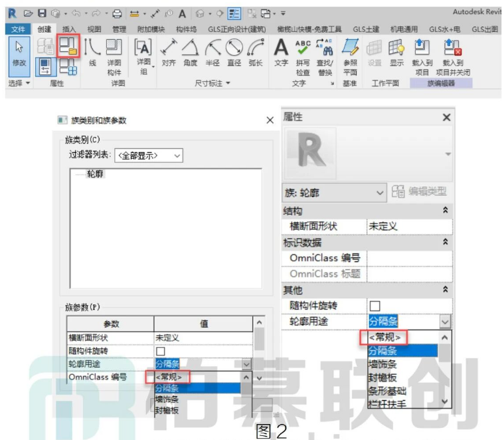The height and width of the screenshot is (440, 504).
Task: Print using the printer icon
Action: 117,13
